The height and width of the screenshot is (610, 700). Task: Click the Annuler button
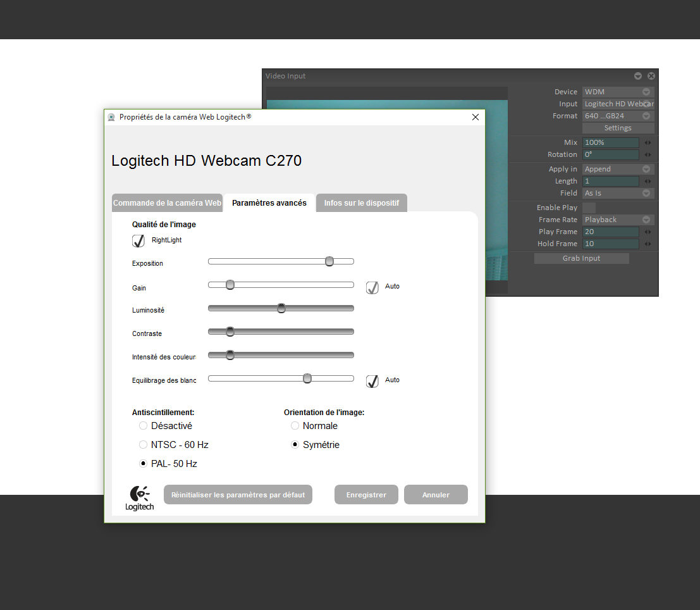pyautogui.click(x=436, y=495)
